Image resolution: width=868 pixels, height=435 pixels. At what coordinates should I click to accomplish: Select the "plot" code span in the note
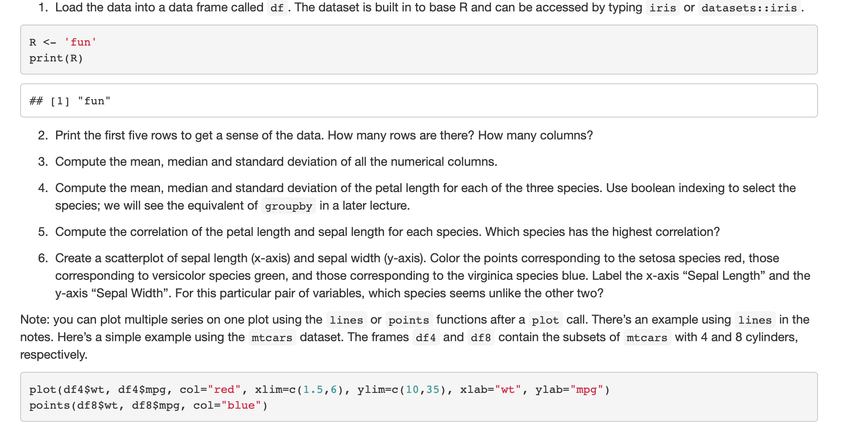point(546,320)
